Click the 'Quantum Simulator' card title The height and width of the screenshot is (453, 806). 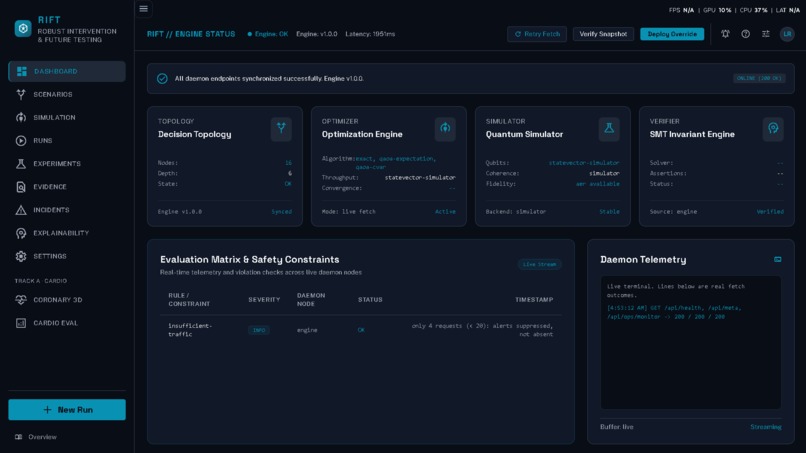tap(524, 134)
